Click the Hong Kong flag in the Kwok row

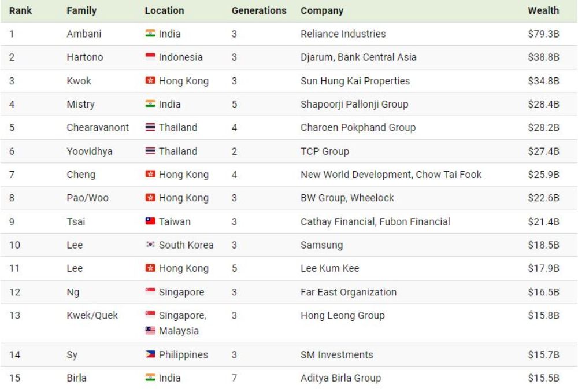pyautogui.click(x=150, y=81)
